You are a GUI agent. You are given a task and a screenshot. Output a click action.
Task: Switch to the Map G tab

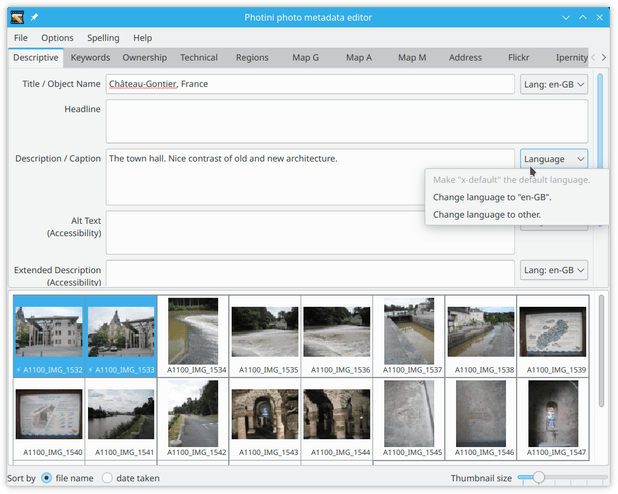305,58
